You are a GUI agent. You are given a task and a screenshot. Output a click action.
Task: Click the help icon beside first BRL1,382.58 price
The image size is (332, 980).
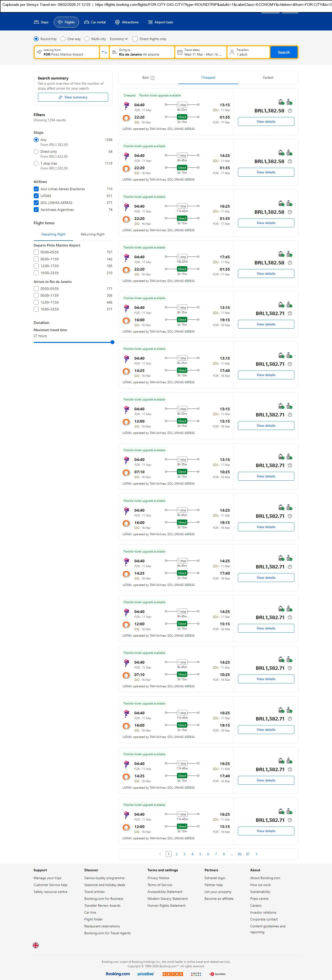(290, 111)
